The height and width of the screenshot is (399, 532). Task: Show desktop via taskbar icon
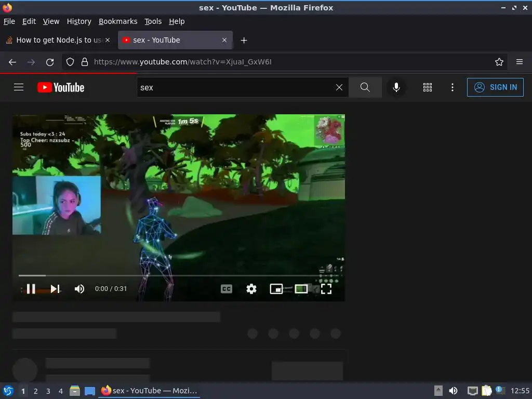coord(90,391)
